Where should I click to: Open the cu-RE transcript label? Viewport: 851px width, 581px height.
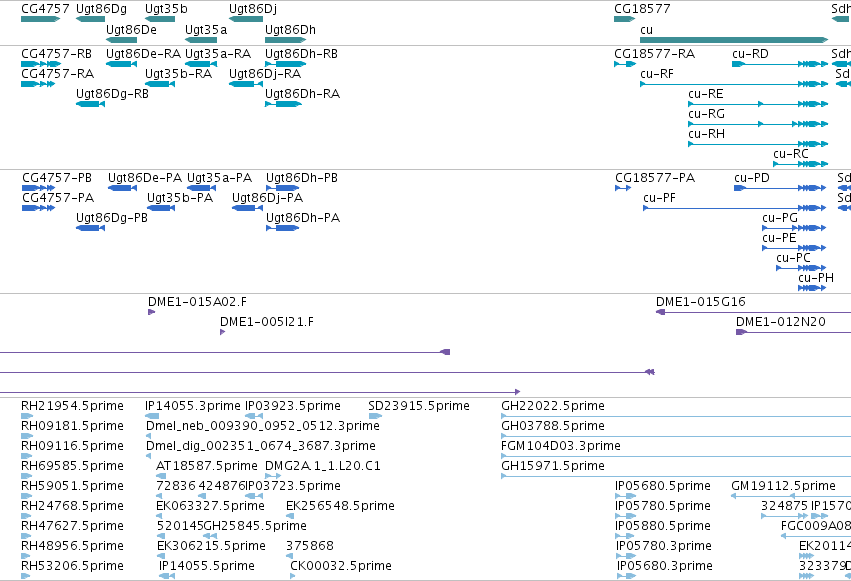706,94
